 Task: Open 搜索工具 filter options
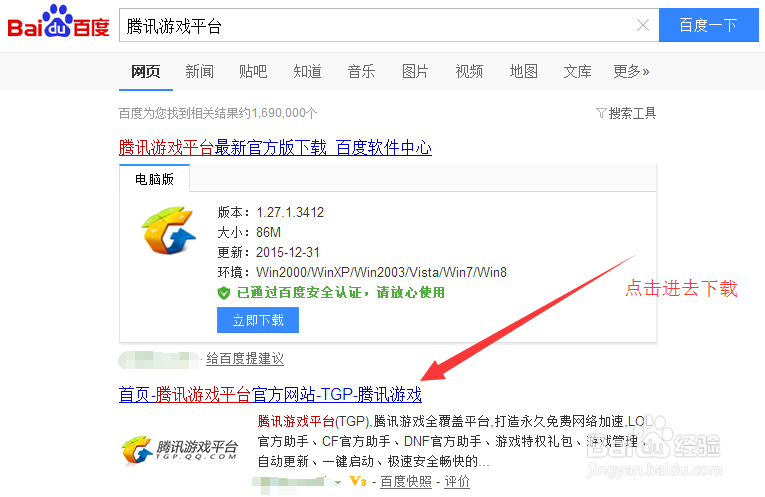(626, 114)
